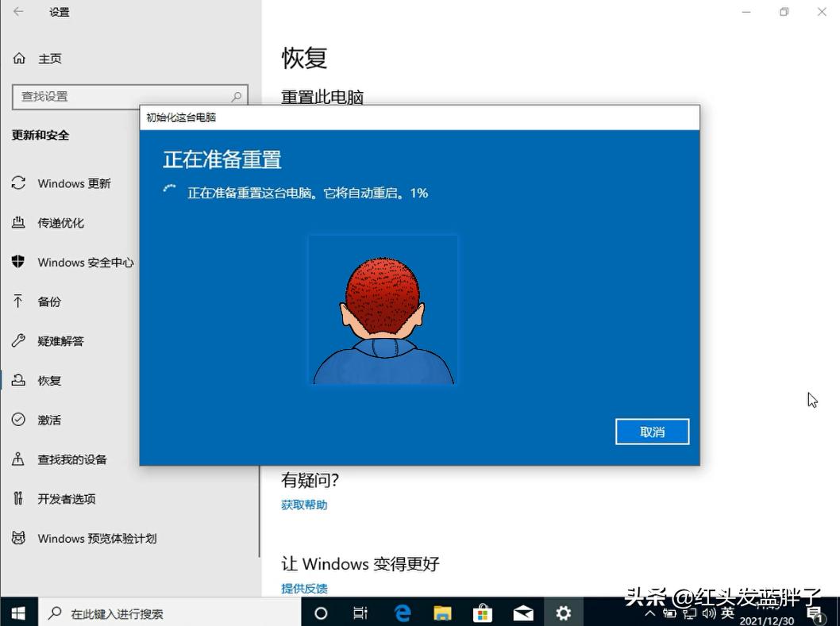Open Windows 更新 in the sidebar
Screen dimensions: 840x626
[75, 183]
